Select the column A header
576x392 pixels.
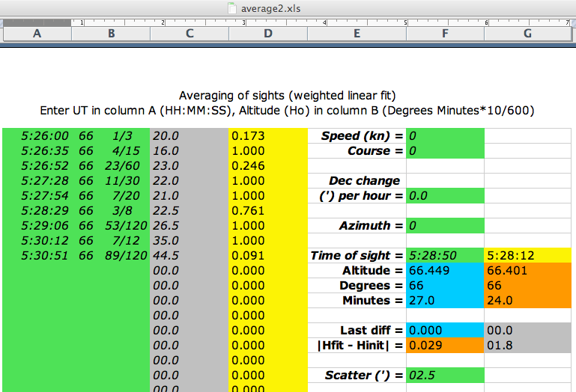pos(37,34)
